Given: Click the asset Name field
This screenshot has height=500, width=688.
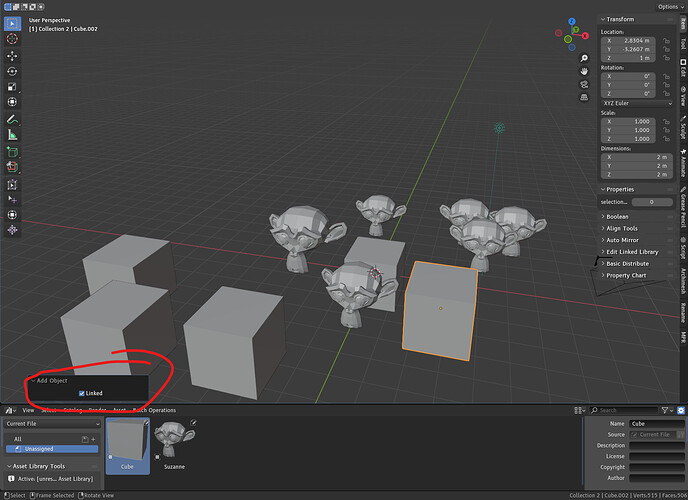Looking at the screenshot, I should [656, 424].
